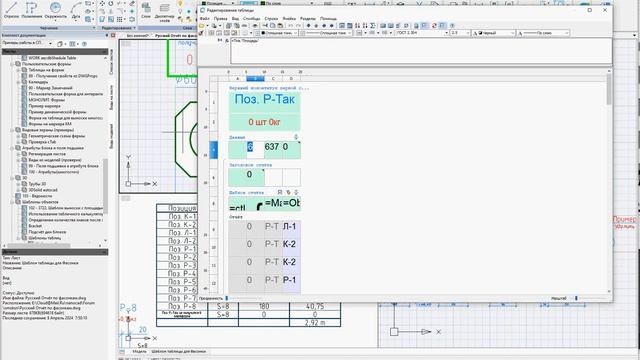Select '3DSolid autocad' item in tree
Image resolution: width=640 pixels, height=360 pixels.
[43, 190]
